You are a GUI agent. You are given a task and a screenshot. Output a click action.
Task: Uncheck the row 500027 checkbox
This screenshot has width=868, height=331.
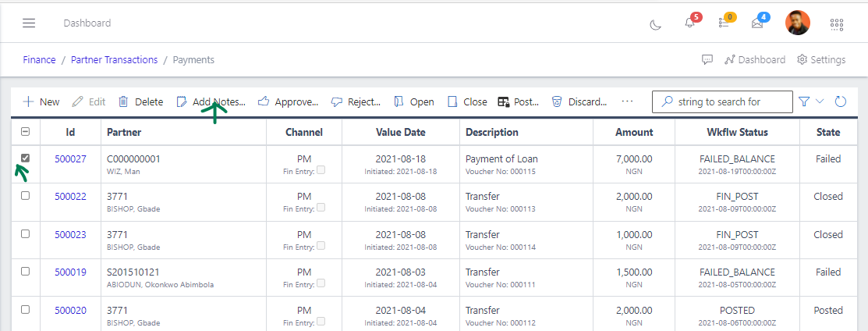point(25,158)
